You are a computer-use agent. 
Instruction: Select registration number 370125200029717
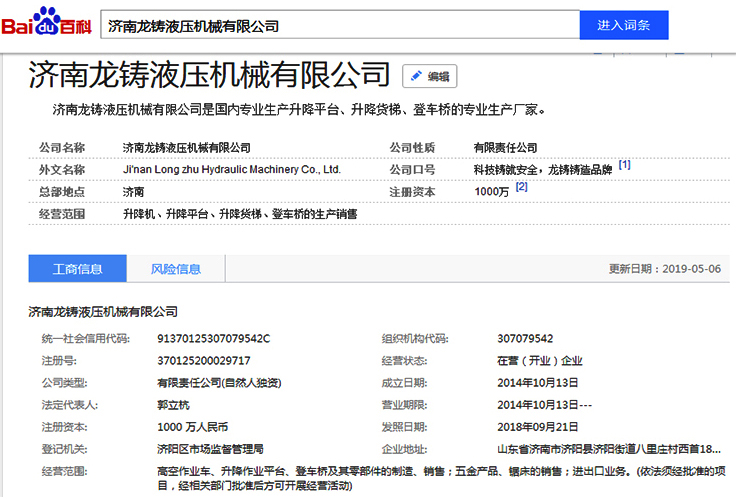(203, 360)
